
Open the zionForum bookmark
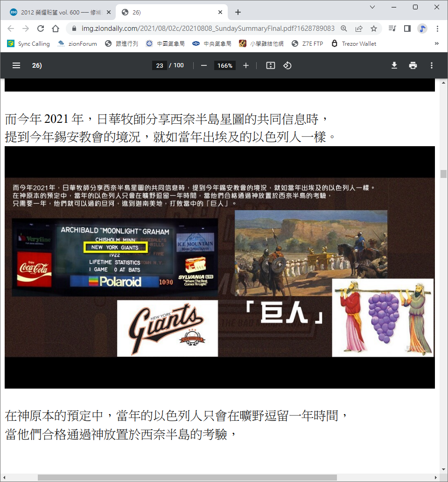(77, 43)
